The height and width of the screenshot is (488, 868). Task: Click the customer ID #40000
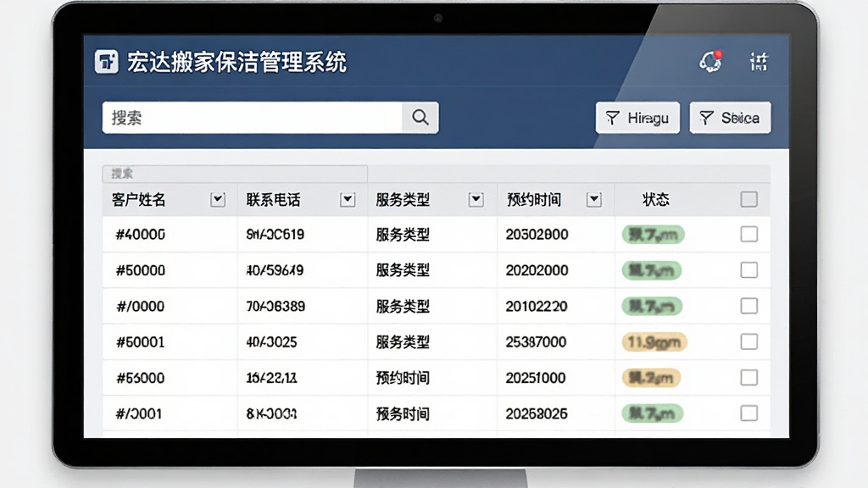pyautogui.click(x=140, y=235)
